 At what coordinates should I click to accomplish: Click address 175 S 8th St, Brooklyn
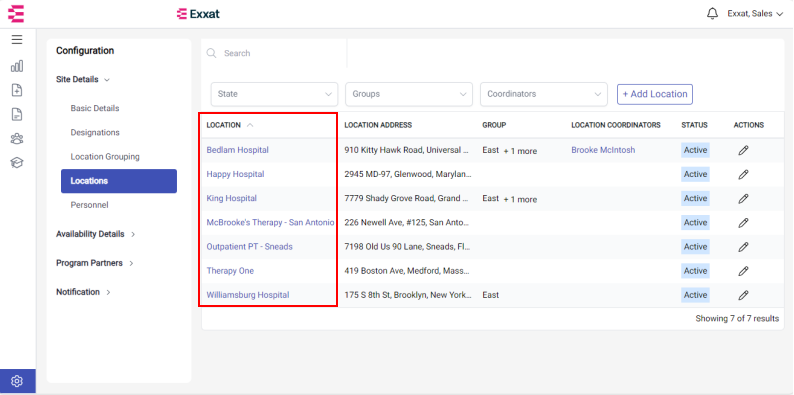click(x=408, y=295)
